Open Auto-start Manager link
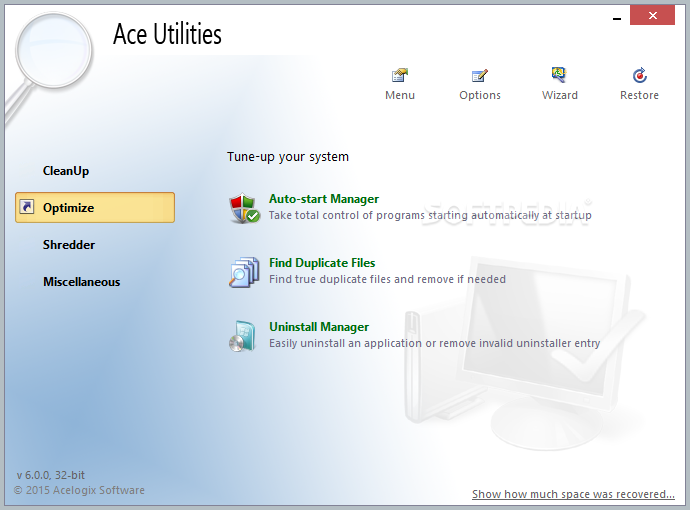 click(x=324, y=199)
